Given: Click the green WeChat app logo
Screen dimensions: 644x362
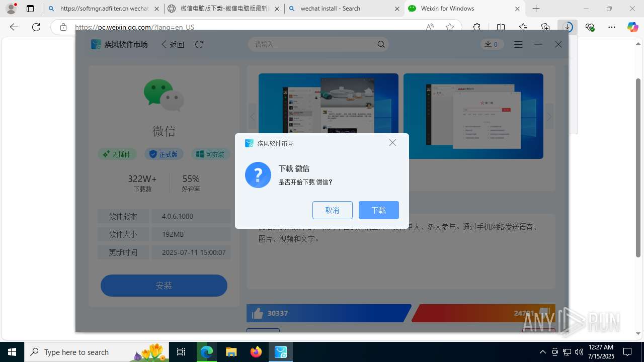Looking at the screenshot, I should click(164, 95).
